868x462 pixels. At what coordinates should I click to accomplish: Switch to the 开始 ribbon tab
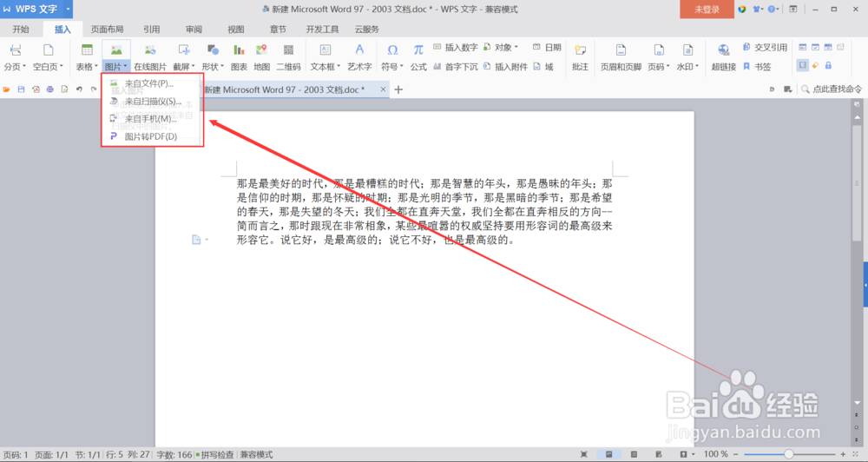click(x=21, y=30)
